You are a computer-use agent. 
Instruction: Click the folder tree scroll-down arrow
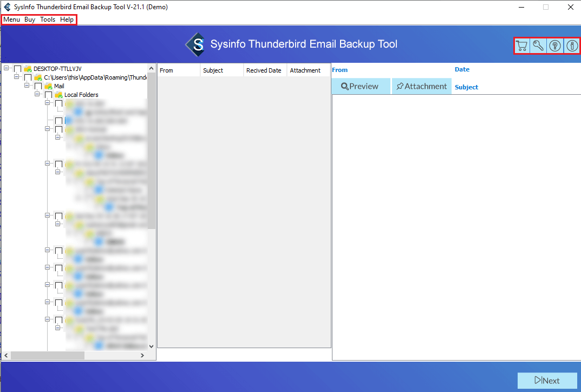151,347
